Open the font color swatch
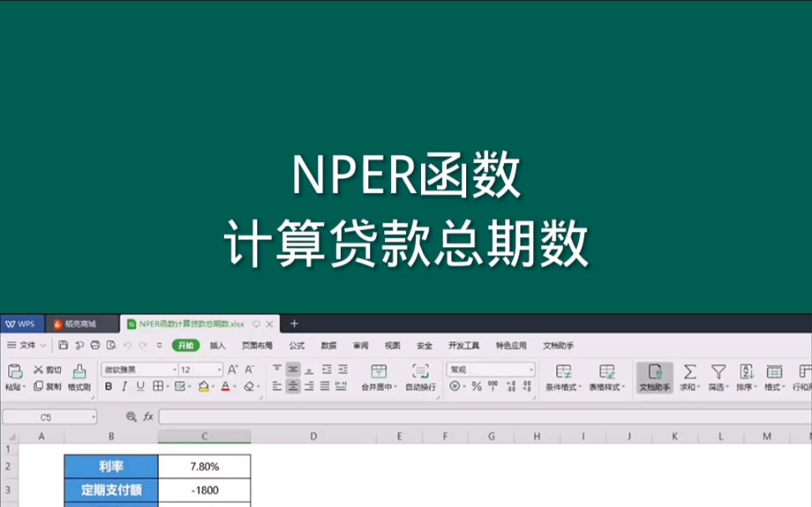 (224, 385)
